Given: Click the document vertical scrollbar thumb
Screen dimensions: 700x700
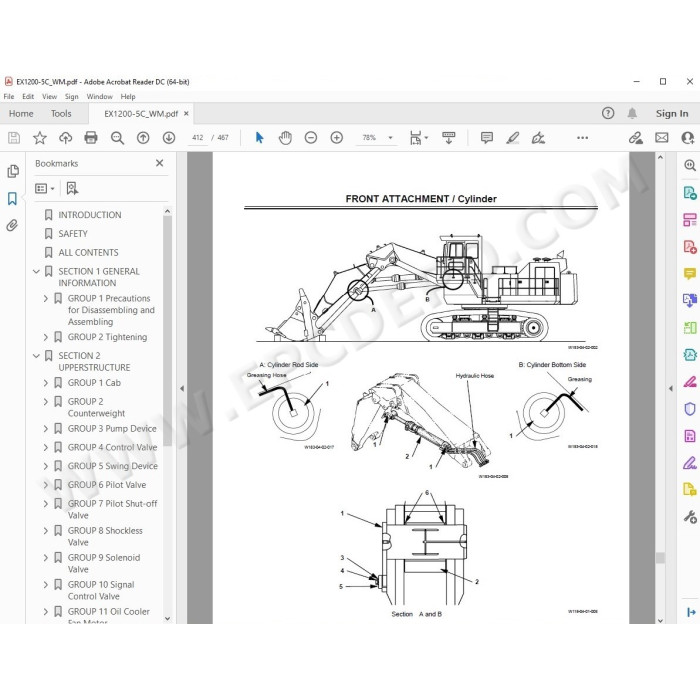Looking at the screenshot, I should [660, 558].
